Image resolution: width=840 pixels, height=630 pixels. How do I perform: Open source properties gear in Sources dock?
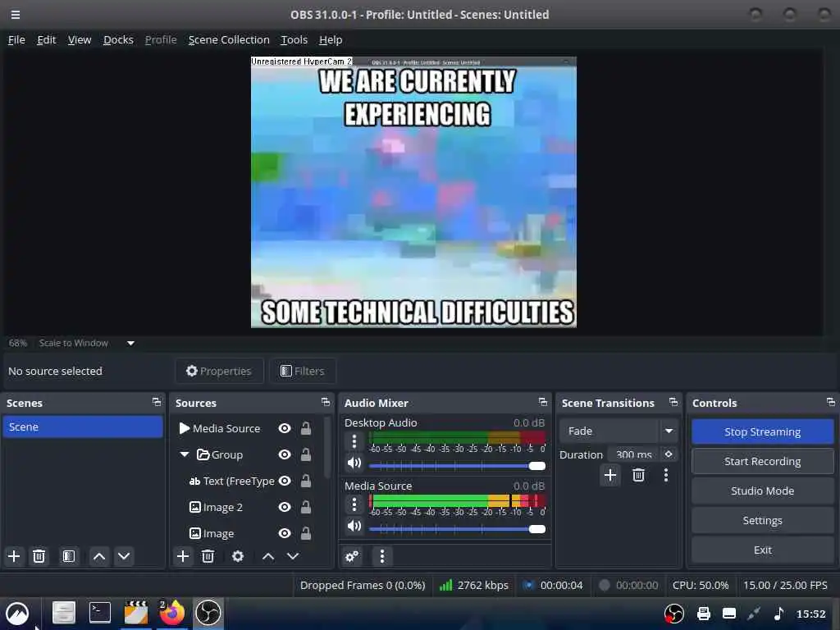(238, 556)
